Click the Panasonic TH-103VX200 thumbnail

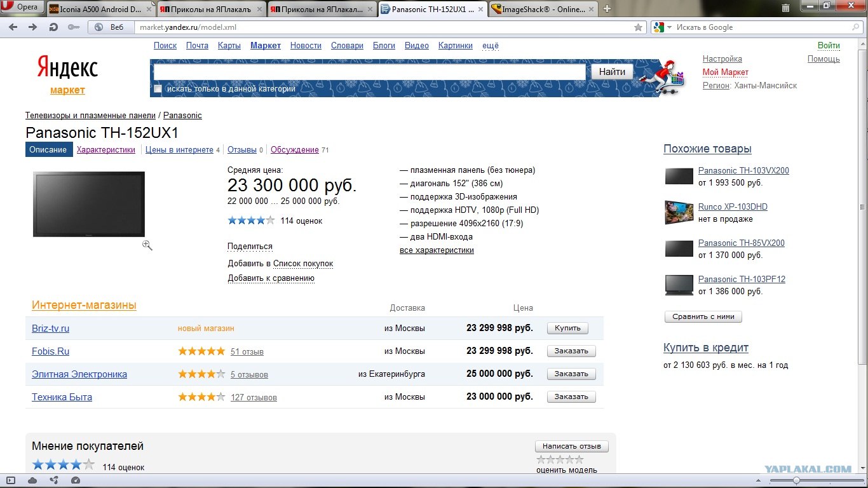click(679, 176)
